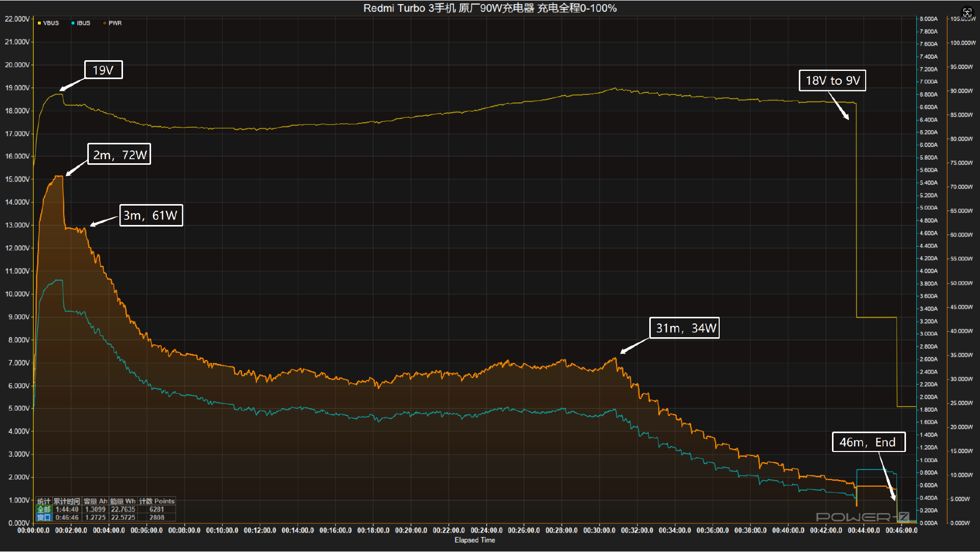Click the translate image text icon
This screenshot has width=980, height=552.
[967, 12]
